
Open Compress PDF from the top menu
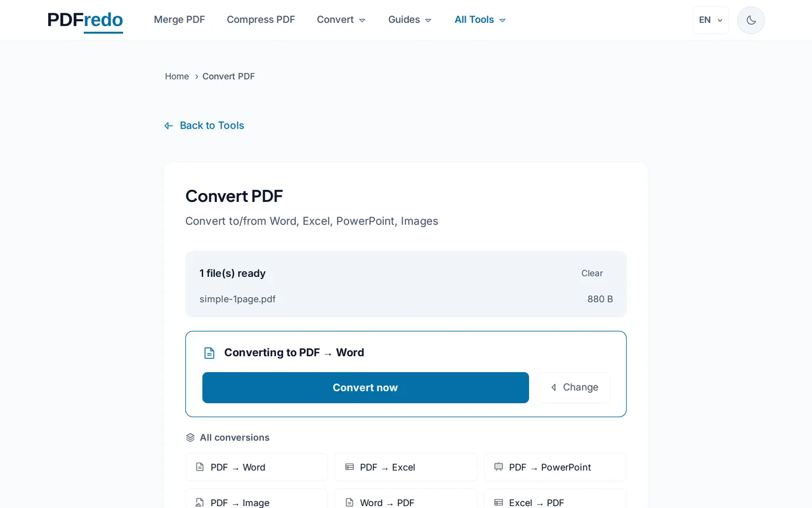click(261, 20)
